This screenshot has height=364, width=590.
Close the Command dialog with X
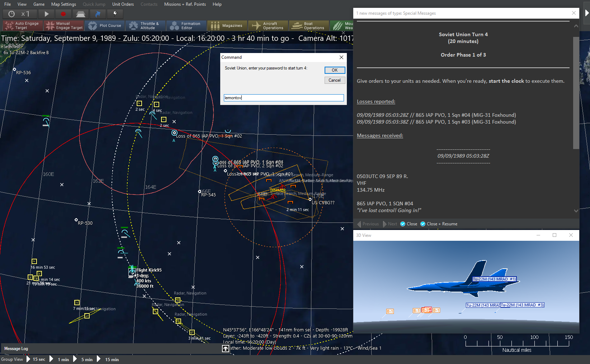[341, 57]
